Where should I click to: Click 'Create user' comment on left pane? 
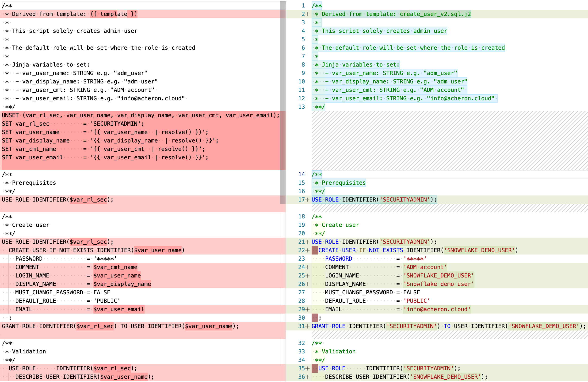(31, 225)
